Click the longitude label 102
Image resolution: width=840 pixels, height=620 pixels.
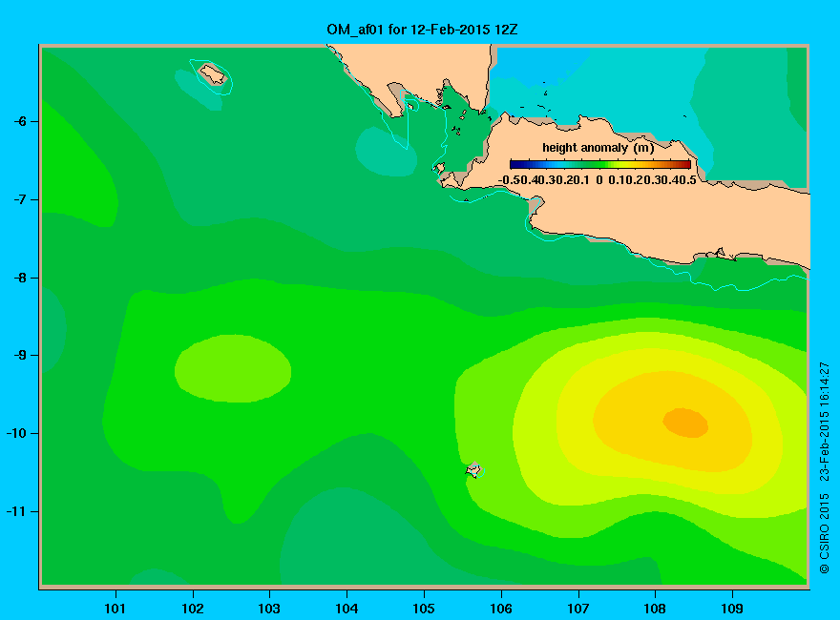[192, 609]
